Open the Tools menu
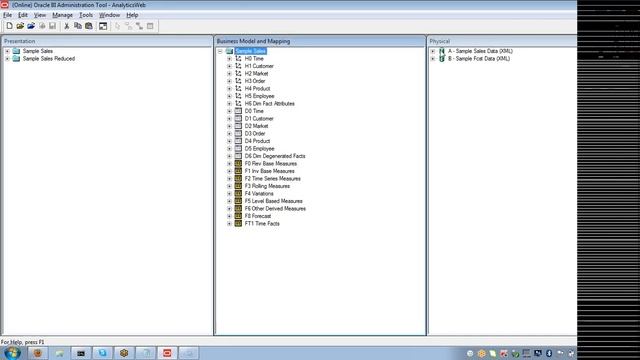Image resolution: width=640 pixels, height=360 pixels. point(86,15)
